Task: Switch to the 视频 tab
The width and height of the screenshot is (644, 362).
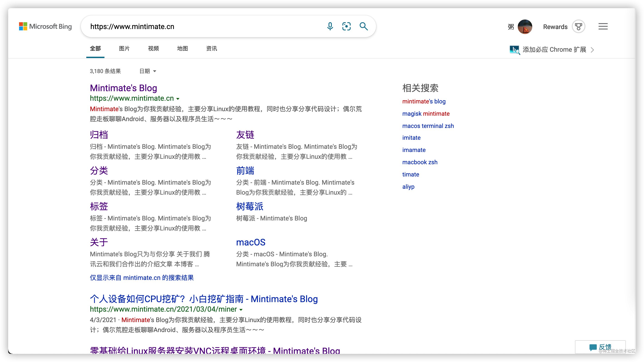Action: coord(153,49)
